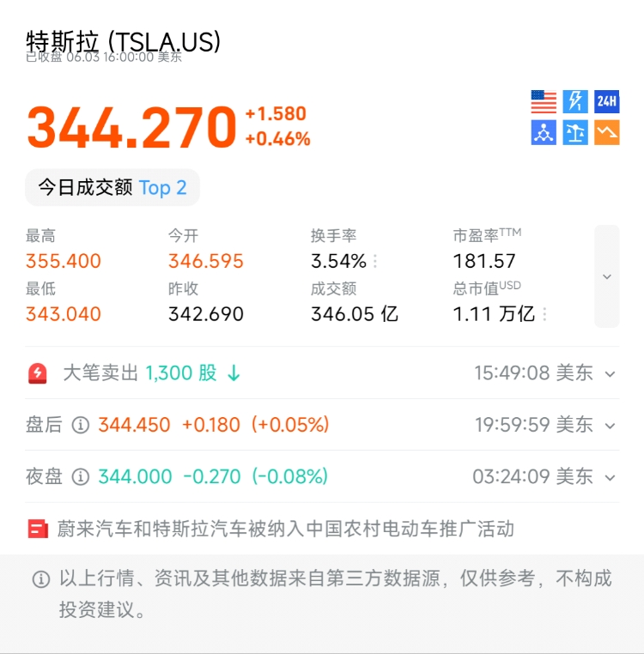Viewport: 644px width, 654px height.
Task: Click the balance scale icon
Action: click(575, 133)
